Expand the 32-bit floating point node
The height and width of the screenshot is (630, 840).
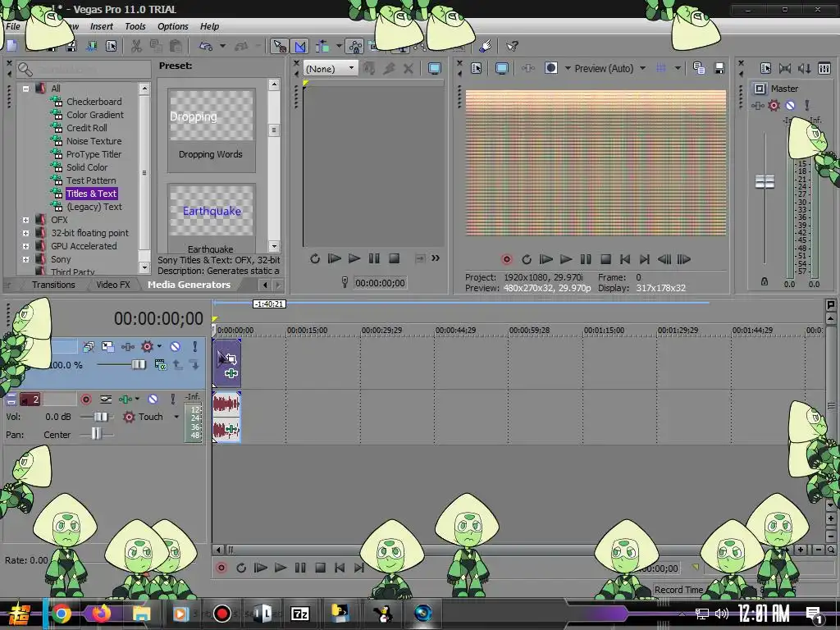(25, 233)
